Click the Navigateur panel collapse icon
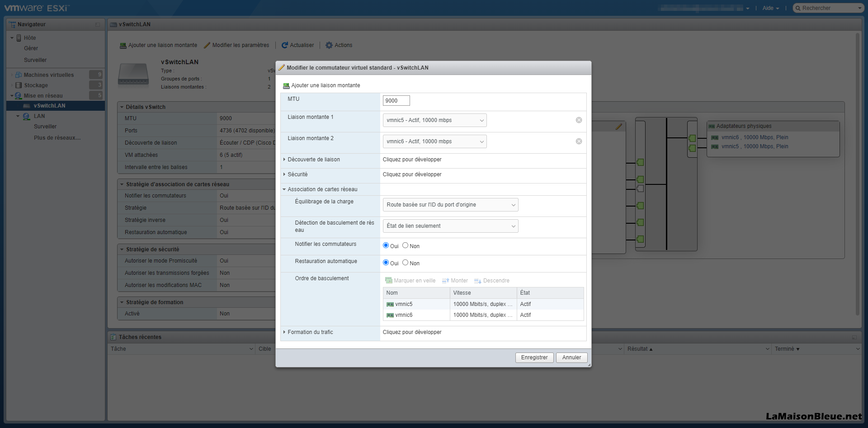868x428 pixels. 98,24
